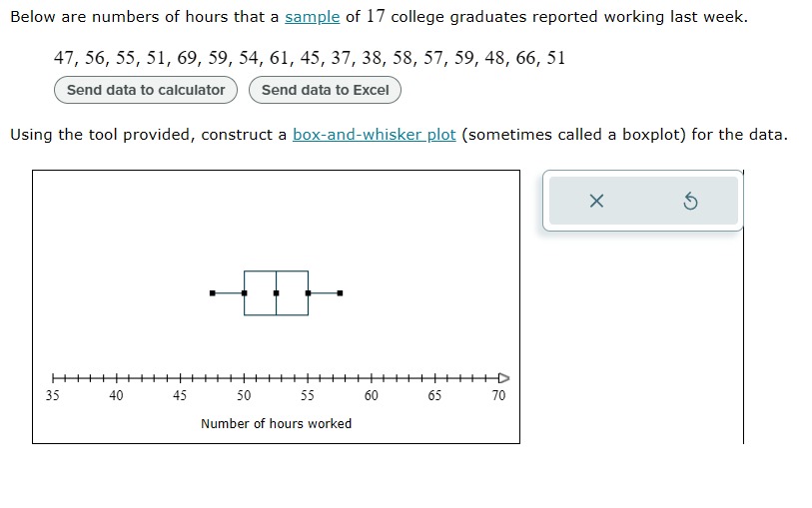
Task: Click the 45 label on number line
Action: click(180, 396)
